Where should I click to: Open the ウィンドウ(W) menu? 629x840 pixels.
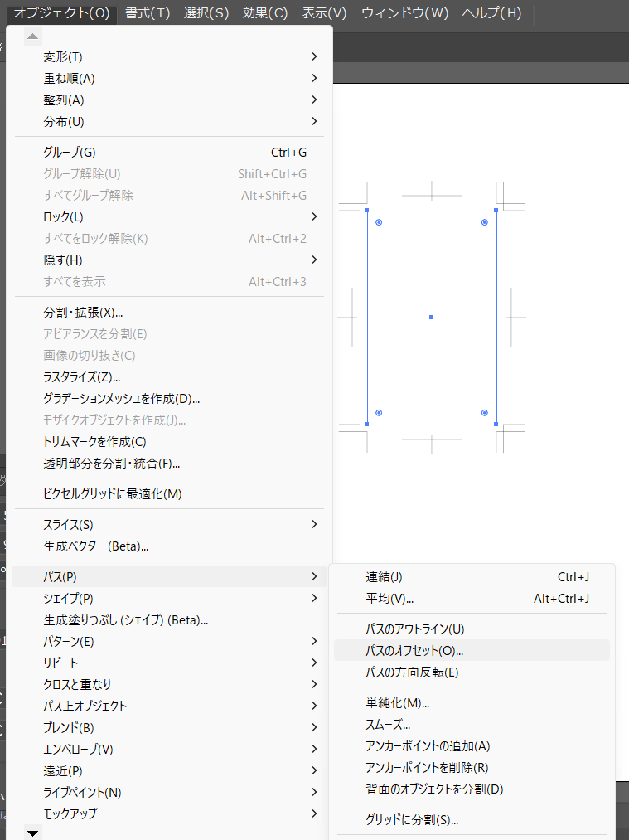pos(404,12)
